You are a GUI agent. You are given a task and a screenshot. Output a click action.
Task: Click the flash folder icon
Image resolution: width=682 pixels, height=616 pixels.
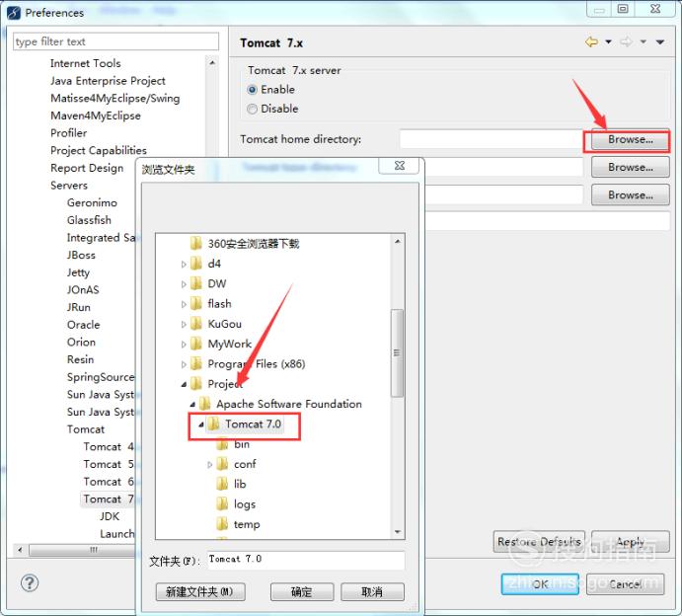pyautogui.click(x=196, y=303)
